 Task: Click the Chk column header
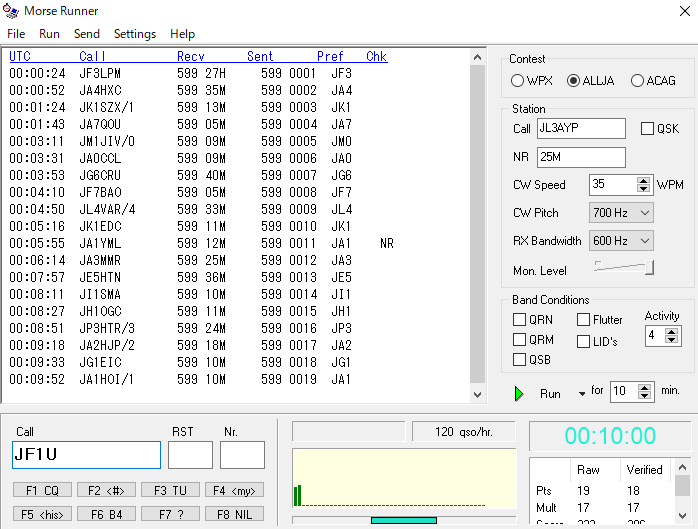[377, 56]
